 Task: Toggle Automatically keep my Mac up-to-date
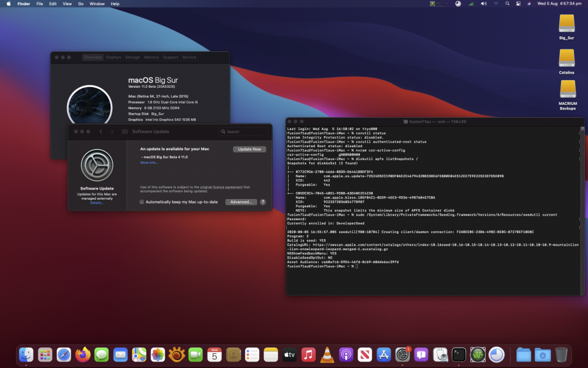coord(142,202)
